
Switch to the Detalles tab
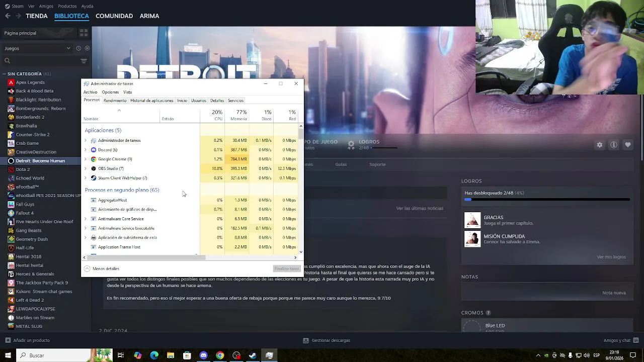click(x=217, y=101)
